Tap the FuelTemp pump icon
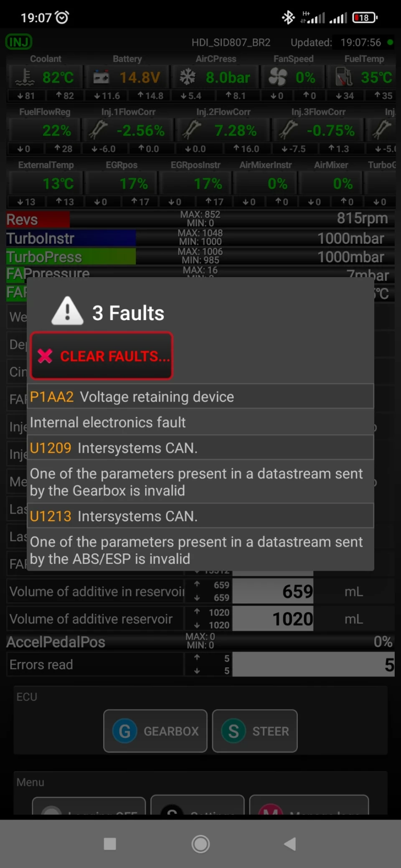Screen dimensions: 401x868 (x=344, y=77)
